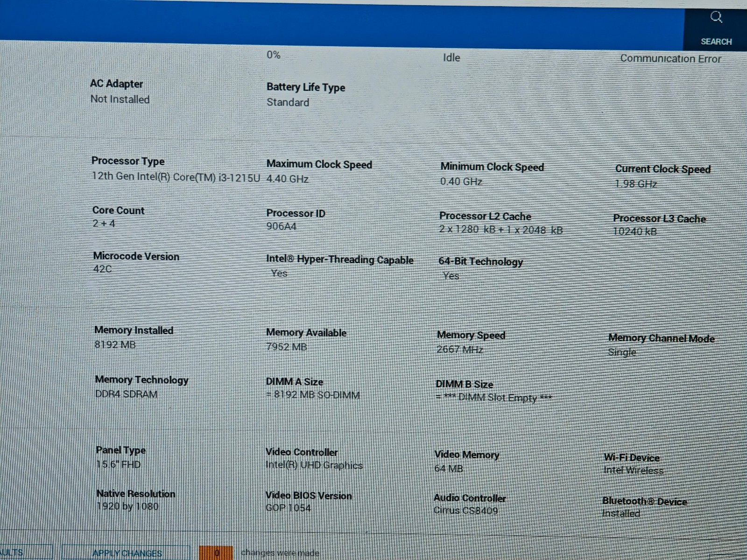Click the 'Intel Wireless' value
This screenshot has height=560, width=747.
pyautogui.click(x=634, y=470)
